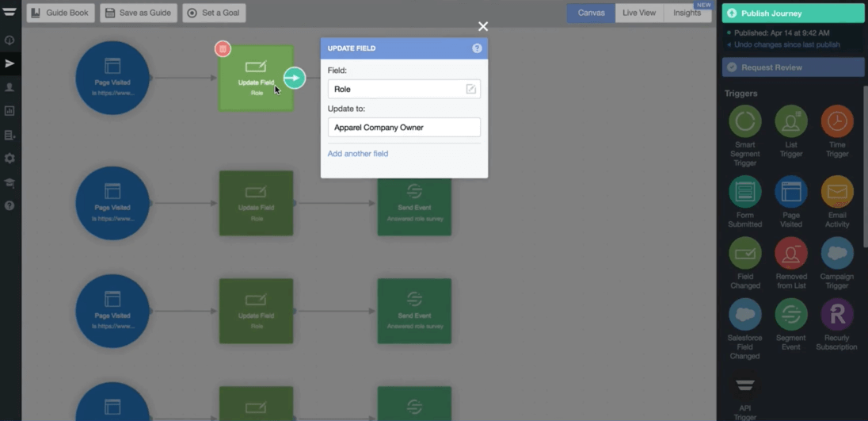Switch to the Insights tab
868x421 pixels.
pyautogui.click(x=687, y=13)
